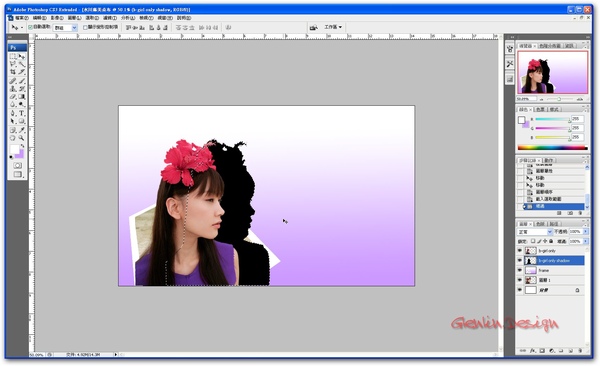Open the layer fill slider arrow

click(586, 241)
